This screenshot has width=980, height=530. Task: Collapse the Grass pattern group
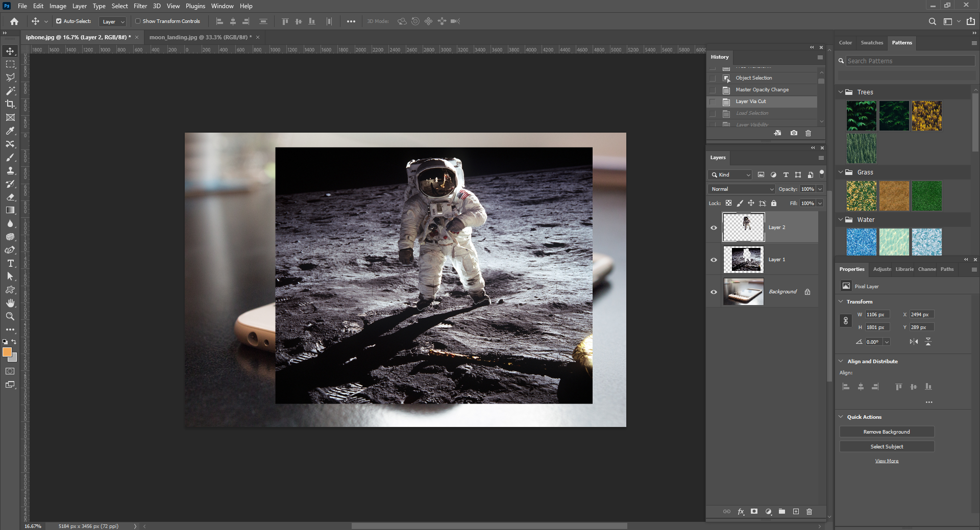[841, 172]
